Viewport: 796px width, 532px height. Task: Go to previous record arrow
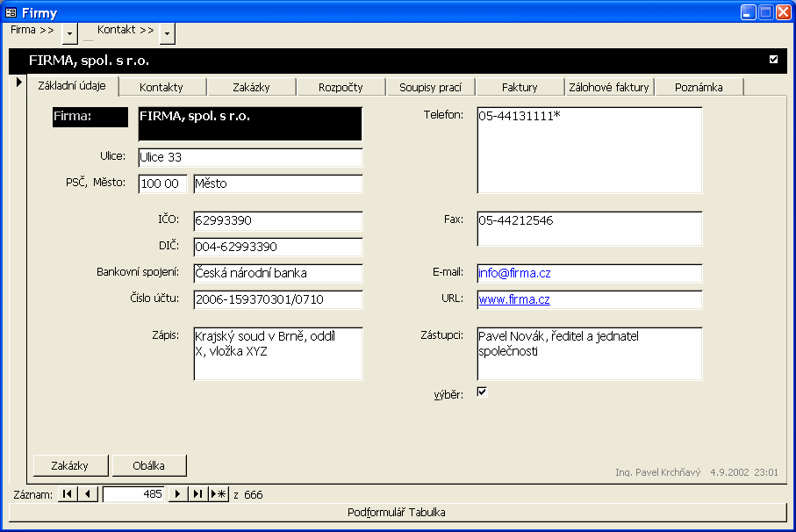tap(88, 494)
